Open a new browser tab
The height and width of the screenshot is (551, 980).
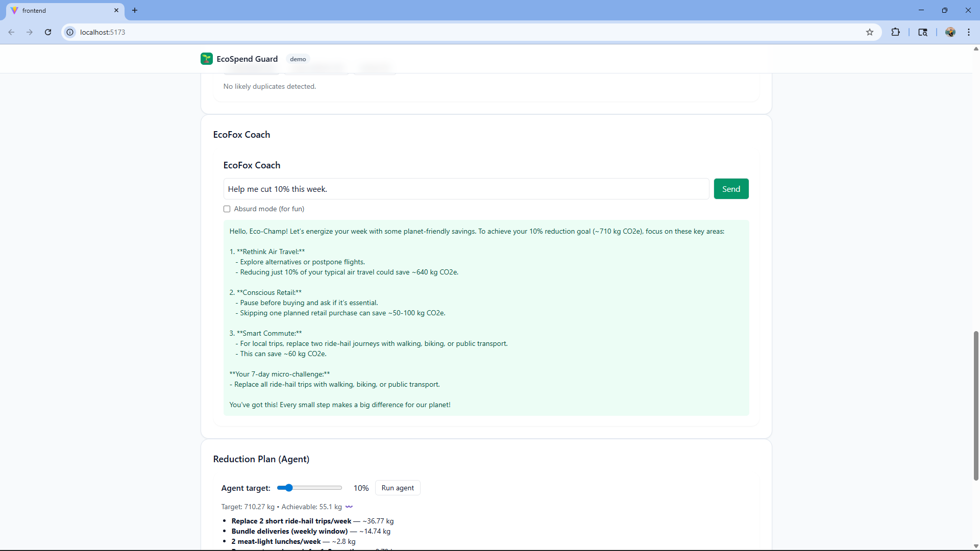[135, 10]
